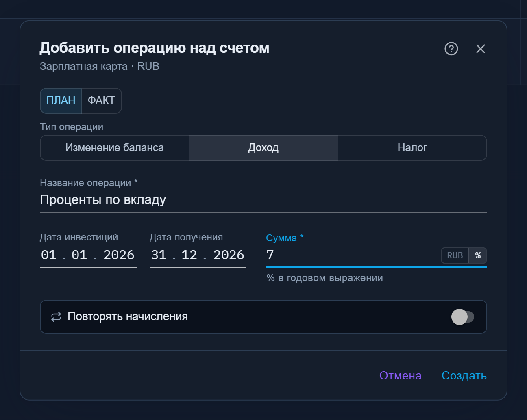Close the add operation dialog

481,49
